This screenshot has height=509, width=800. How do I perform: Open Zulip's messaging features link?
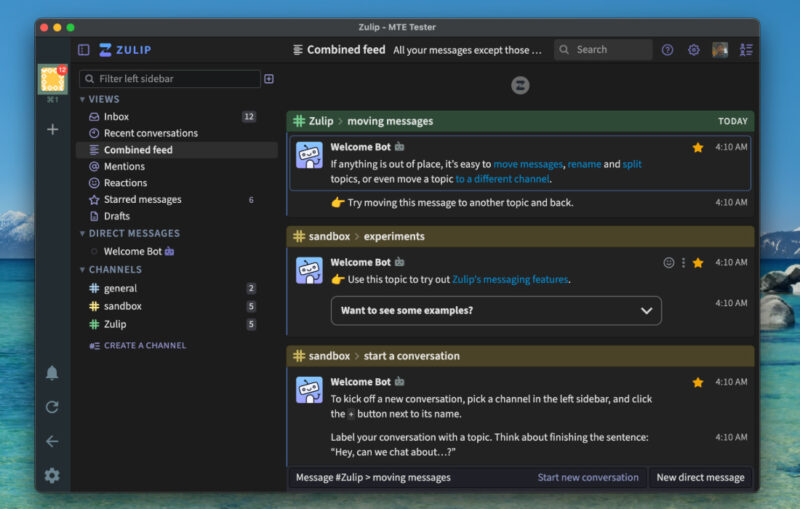pos(510,279)
